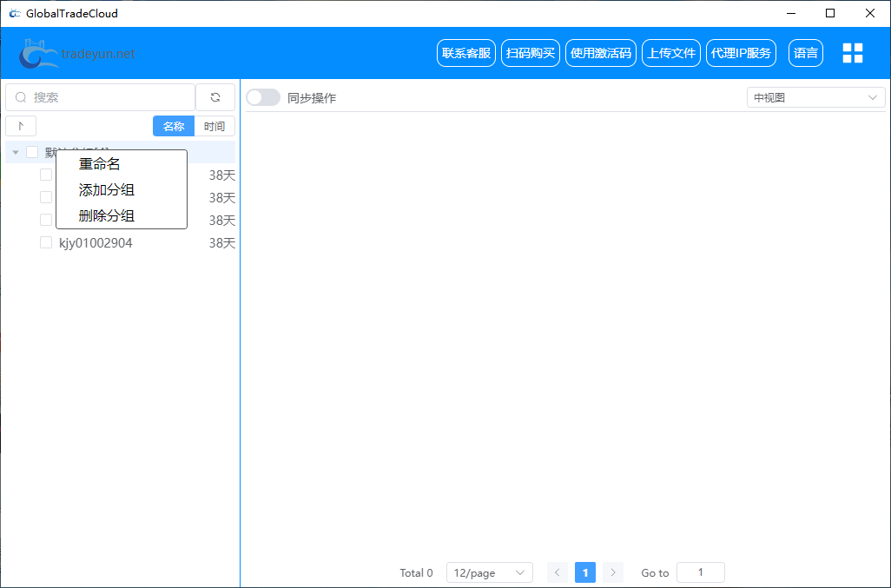Sort list by 时间 tab
This screenshot has width=891, height=588.
(214, 126)
